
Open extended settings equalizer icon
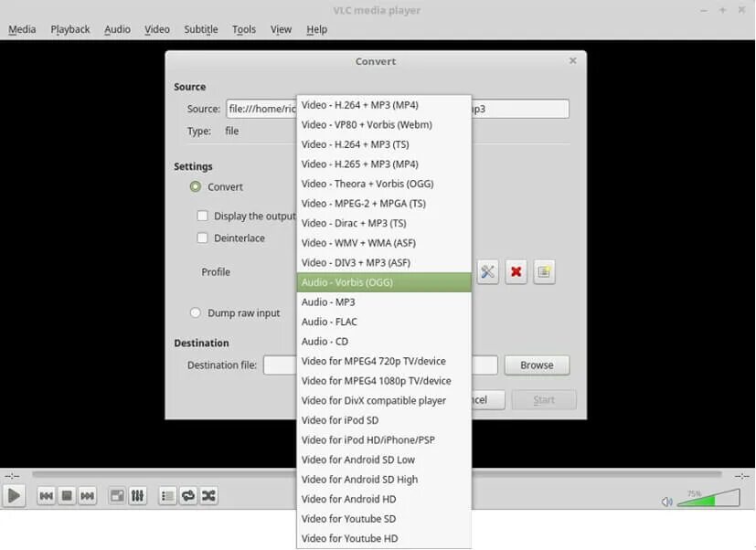click(137, 495)
